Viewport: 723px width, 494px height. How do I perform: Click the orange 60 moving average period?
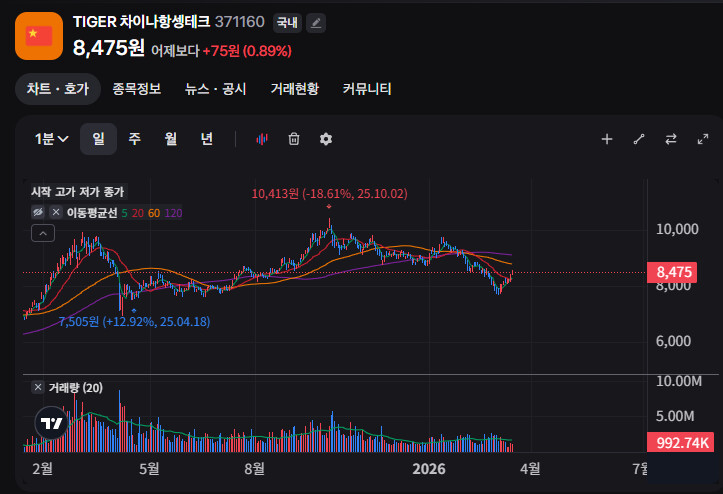coord(154,213)
